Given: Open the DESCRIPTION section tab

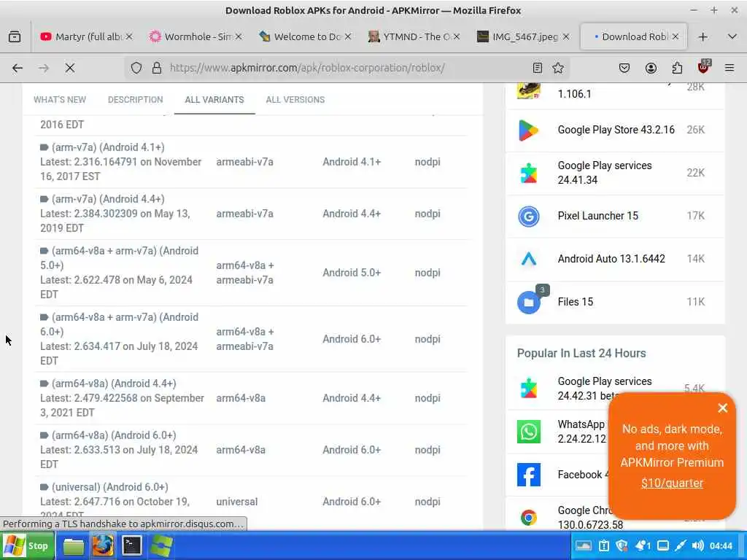Looking at the screenshot, I should tap(135, 99).
